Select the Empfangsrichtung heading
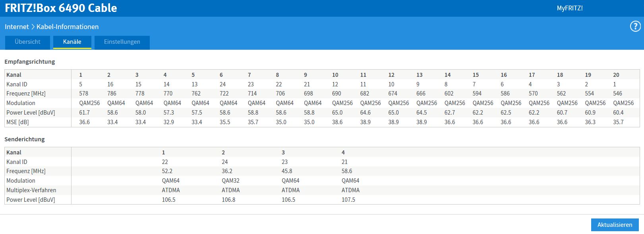Viewport: 644px width, 234px height. pyautogui.click(x=30, y=62)
